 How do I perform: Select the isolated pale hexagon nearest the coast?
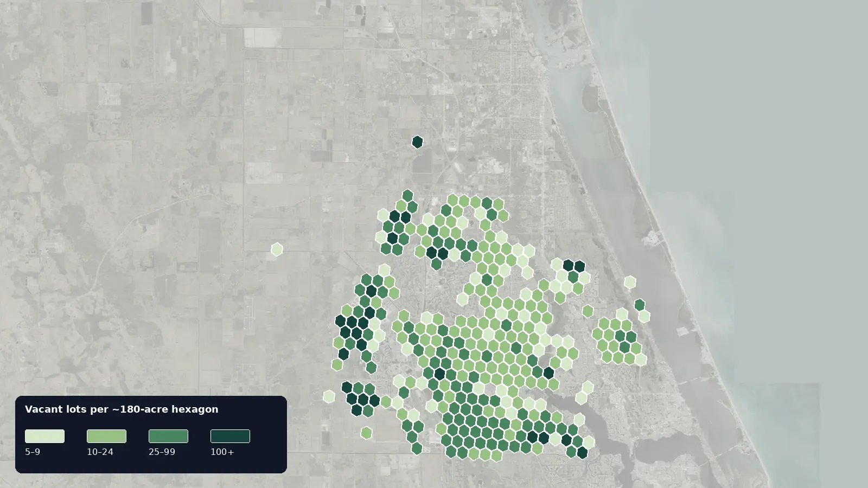(630, 282)
